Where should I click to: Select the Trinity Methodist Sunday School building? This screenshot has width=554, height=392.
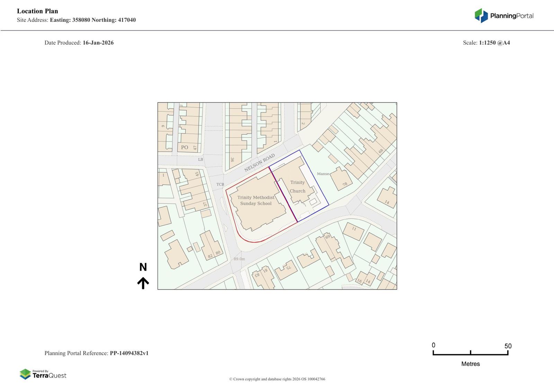[x=256, y=201]
